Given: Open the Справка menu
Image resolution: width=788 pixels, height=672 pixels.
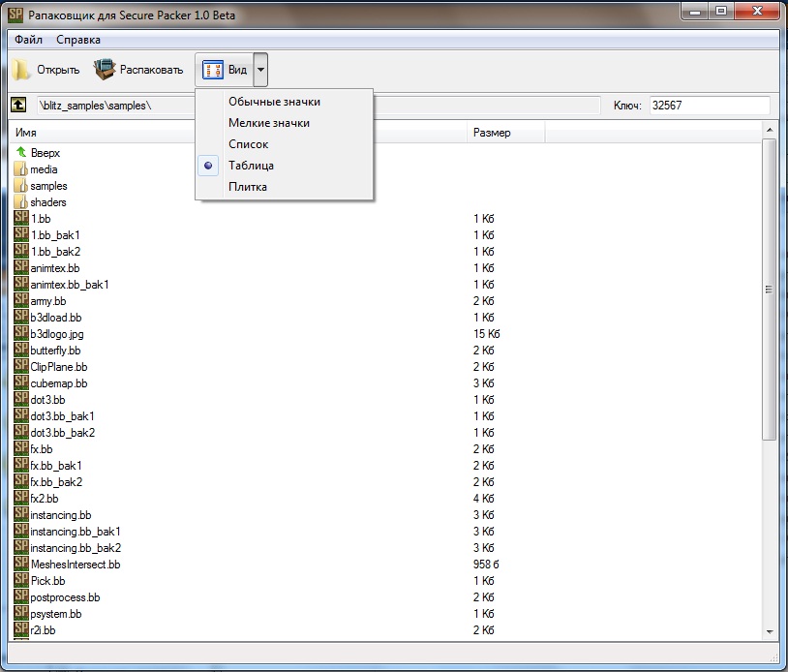Looking at the screenshot, I should [x=78, y=39].
